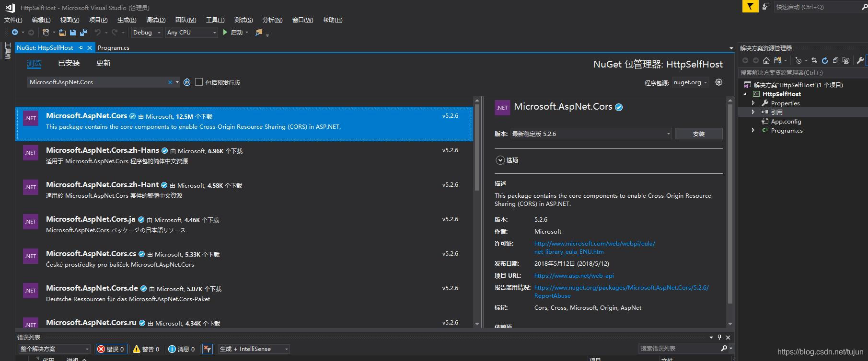Open asp.net/web-api project URL

click(x=574, y=276)
